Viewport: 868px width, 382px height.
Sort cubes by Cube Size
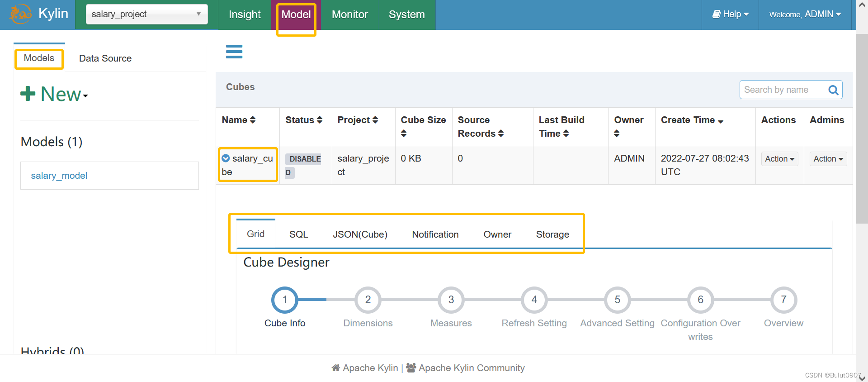click(423, 126)
